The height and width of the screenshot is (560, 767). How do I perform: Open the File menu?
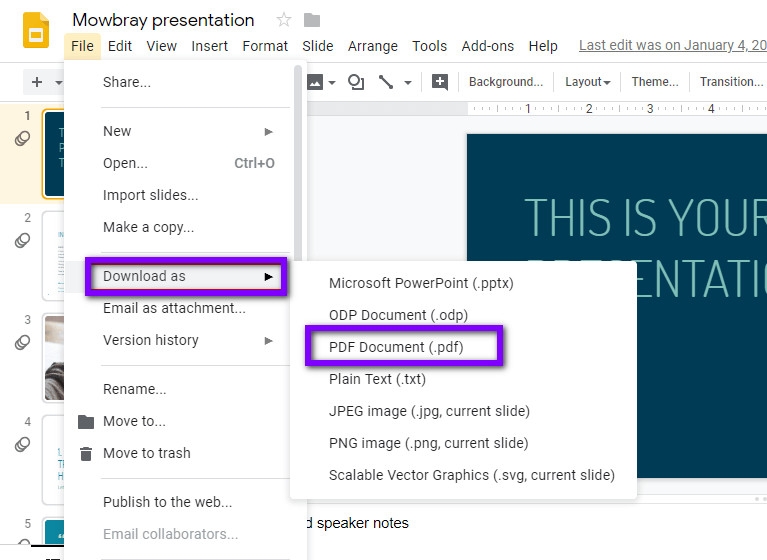tap(82, 46)
